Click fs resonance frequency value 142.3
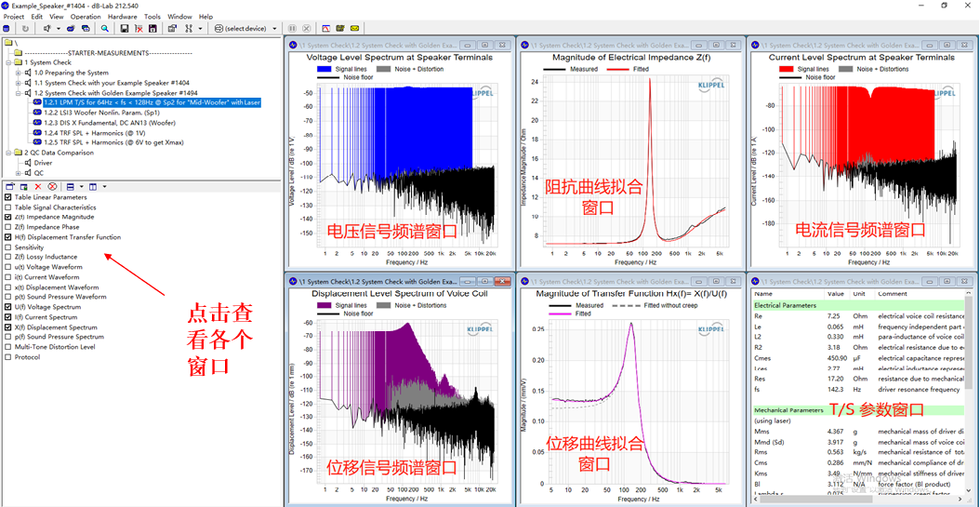This screenshot has height=507, width=980. point(836,390)
